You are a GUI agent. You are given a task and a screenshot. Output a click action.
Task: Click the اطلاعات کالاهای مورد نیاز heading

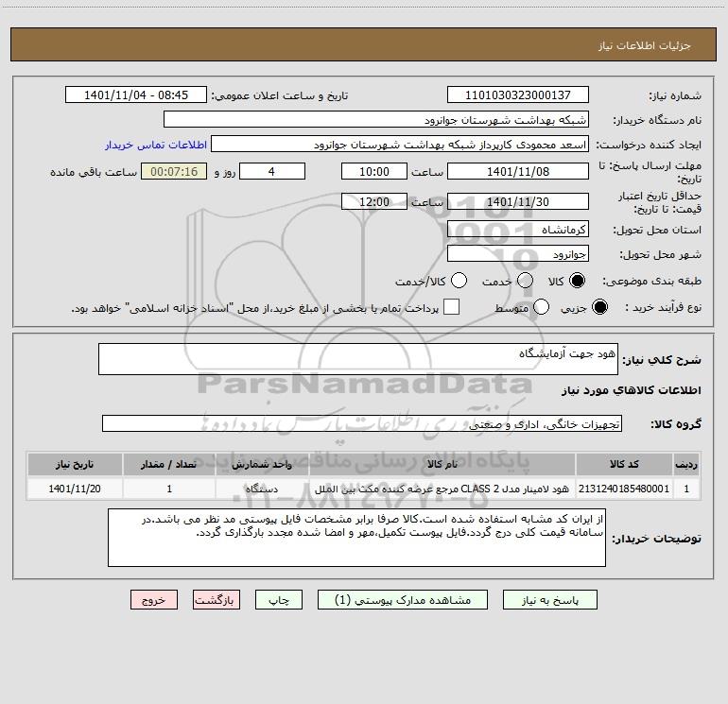(631, 390)
